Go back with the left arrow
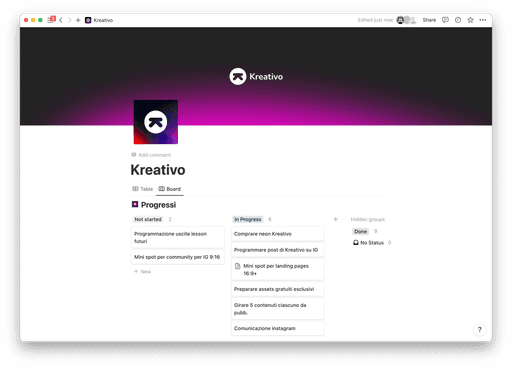The image size is (512, 368). click(x=61, y=20)
